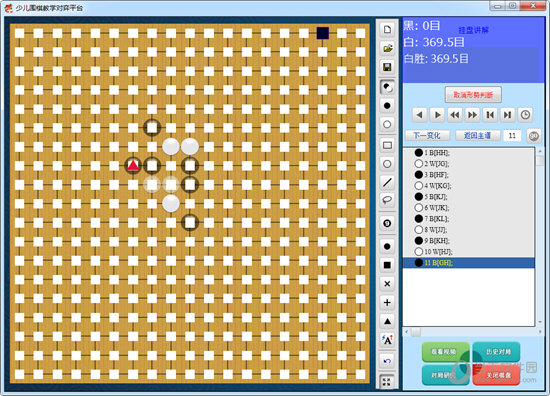Toggle fullscreen with the four-corner icon
This screenshot has height=396, width=550.
387,382
